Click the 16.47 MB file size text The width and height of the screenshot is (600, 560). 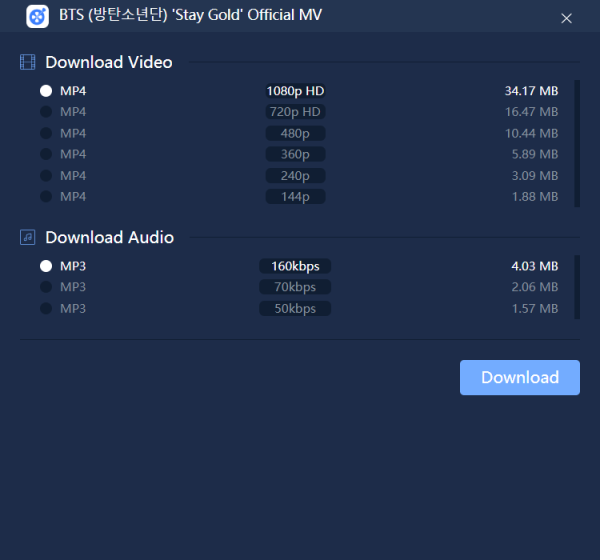(x=531, y=112)
